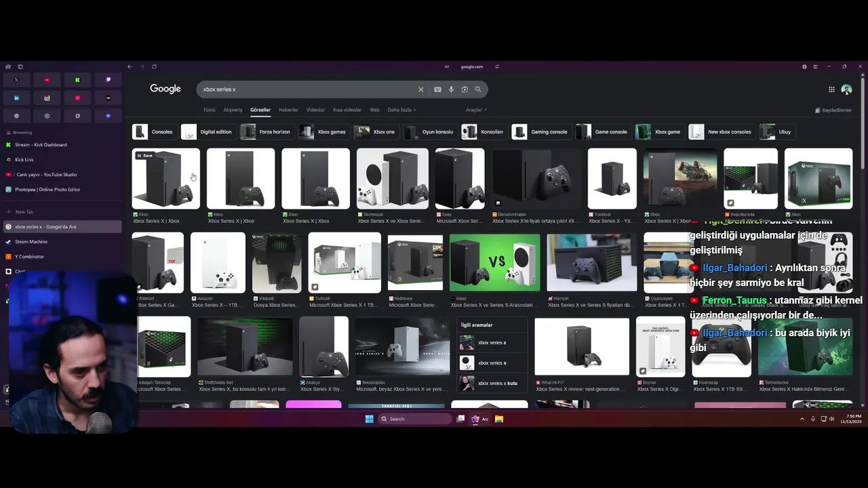Viewport: 868px width, 488px height.
Task: Copy link icon left of google.com
Action: (x=447, y=66)
